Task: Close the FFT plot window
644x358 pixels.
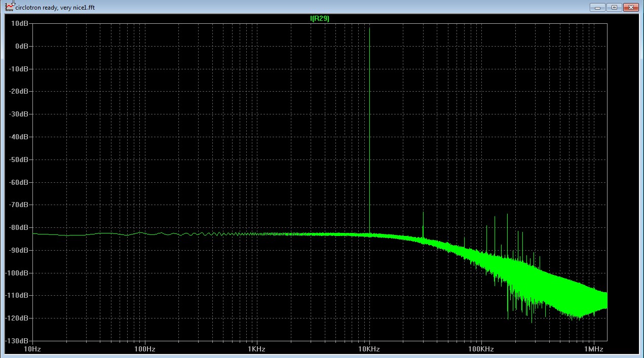Action: (x=631, y=7)
